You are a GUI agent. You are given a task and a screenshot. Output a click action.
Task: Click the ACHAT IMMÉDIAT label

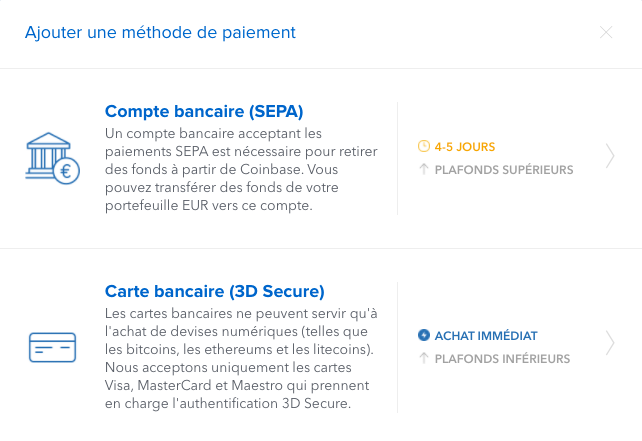(486, 336)
